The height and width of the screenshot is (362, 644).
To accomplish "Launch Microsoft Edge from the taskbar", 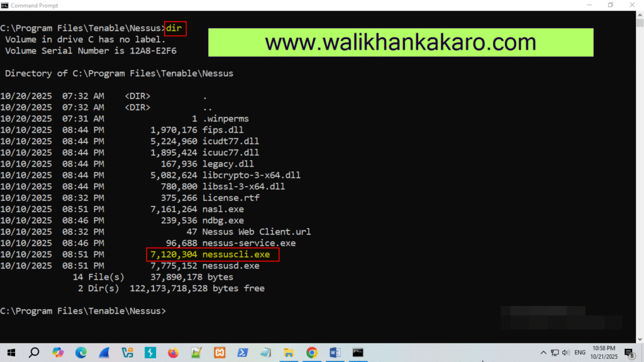I will coord(81,353).
